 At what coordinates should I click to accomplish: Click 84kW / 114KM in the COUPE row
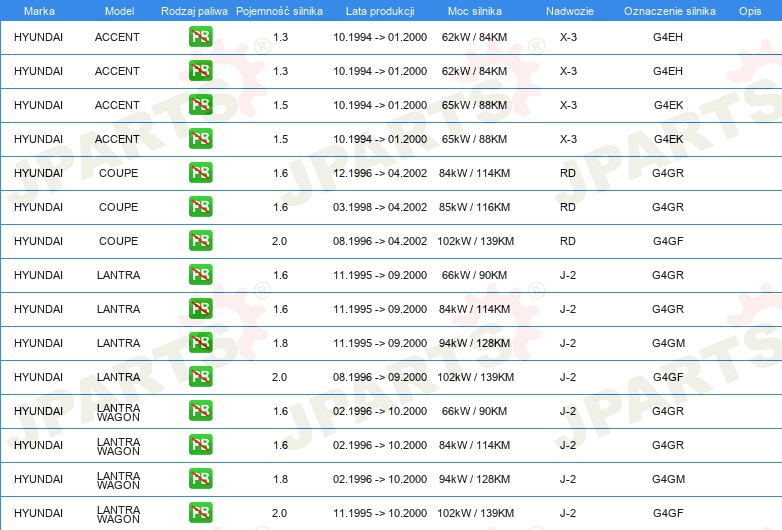pos(474,173)
